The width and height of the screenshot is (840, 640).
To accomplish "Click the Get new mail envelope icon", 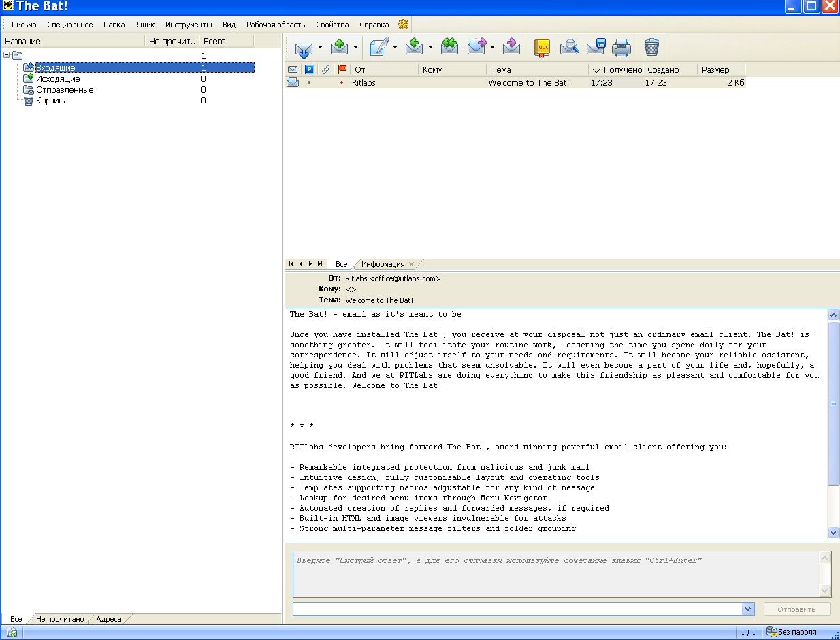I will [x=304, y=48].
